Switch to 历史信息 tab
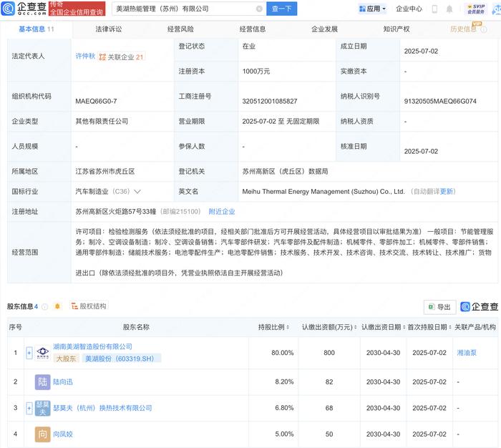The image size is (501, 448). click(x=463, y=29)
